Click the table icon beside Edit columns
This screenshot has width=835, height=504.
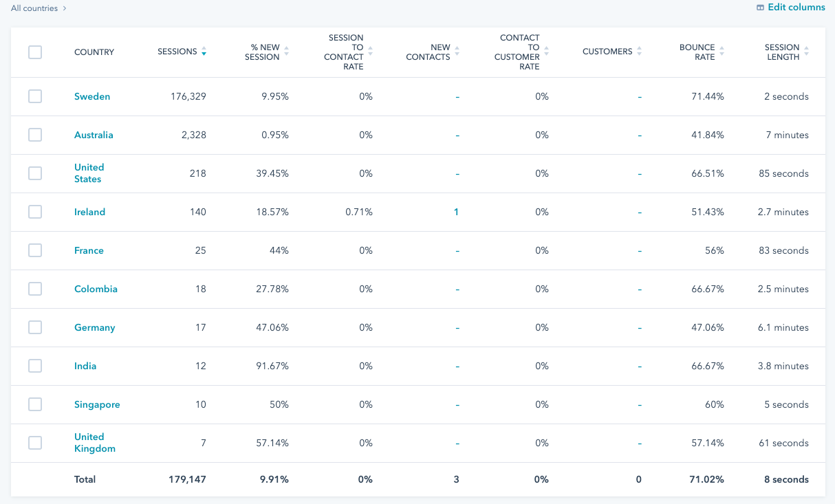[x=761, y=7]
